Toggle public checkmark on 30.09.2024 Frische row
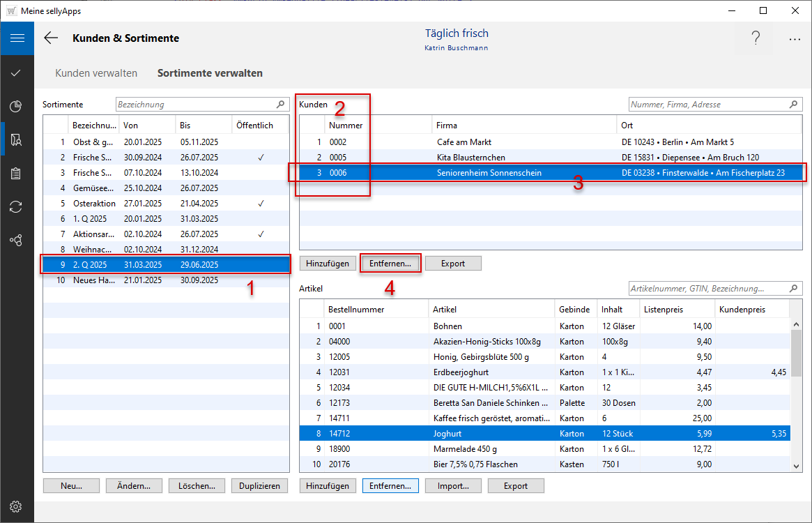 point(261,158)
